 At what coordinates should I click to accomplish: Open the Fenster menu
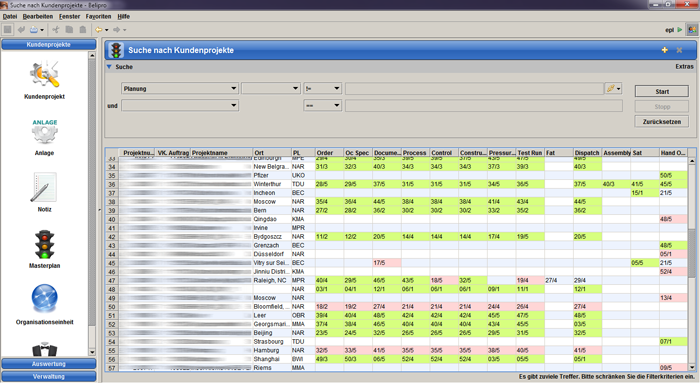(70, 17)
